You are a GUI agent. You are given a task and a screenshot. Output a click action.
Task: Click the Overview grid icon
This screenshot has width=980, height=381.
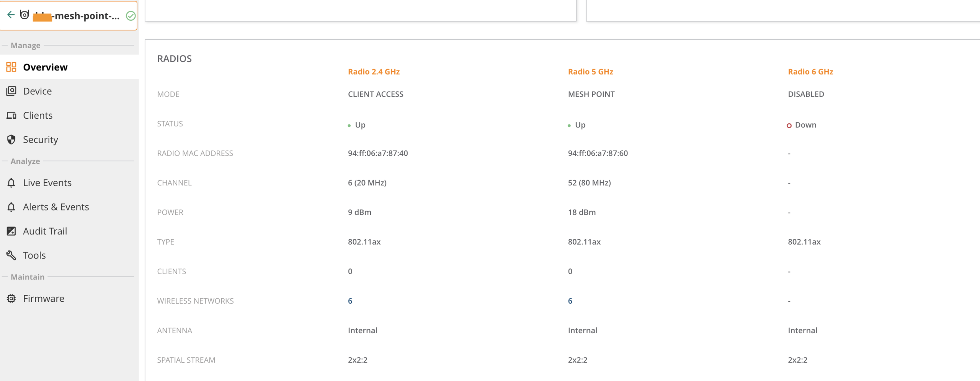(x=11, y=67)
